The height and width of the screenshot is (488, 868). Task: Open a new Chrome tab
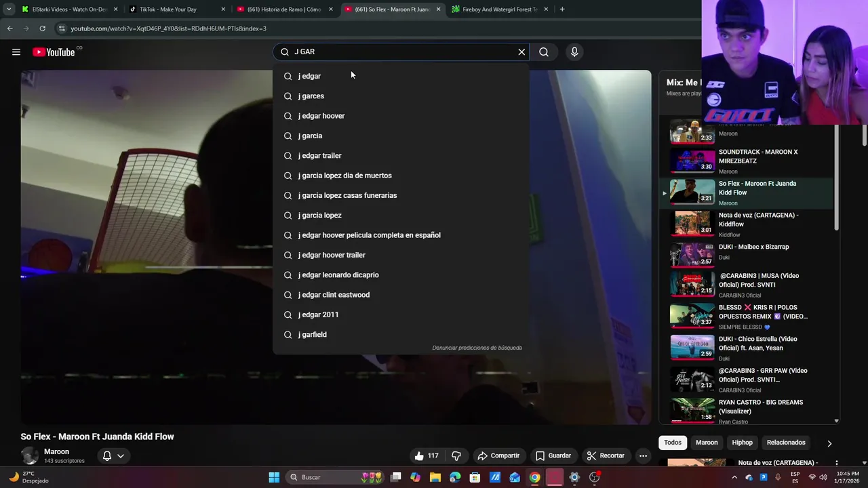(562, 9)
